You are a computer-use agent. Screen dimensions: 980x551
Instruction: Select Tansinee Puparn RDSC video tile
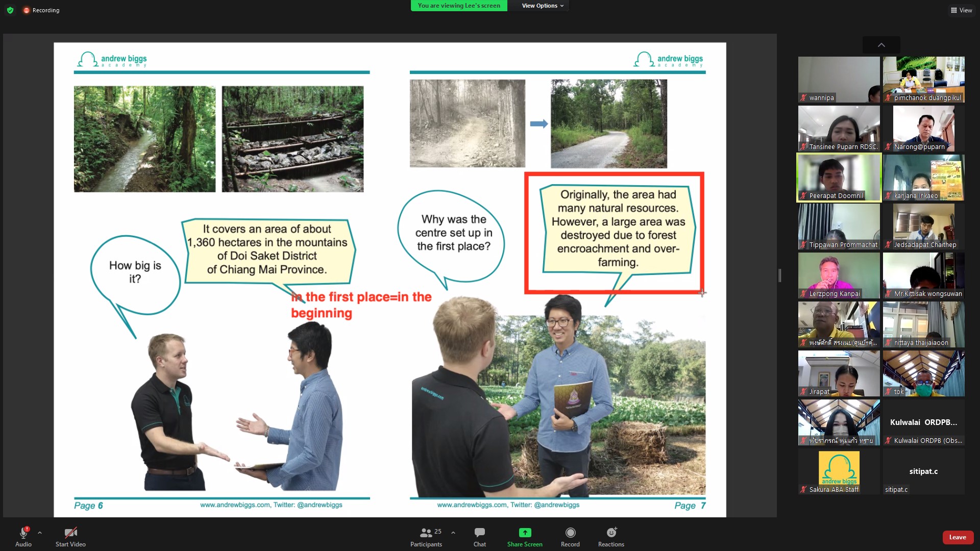(839, 129)
